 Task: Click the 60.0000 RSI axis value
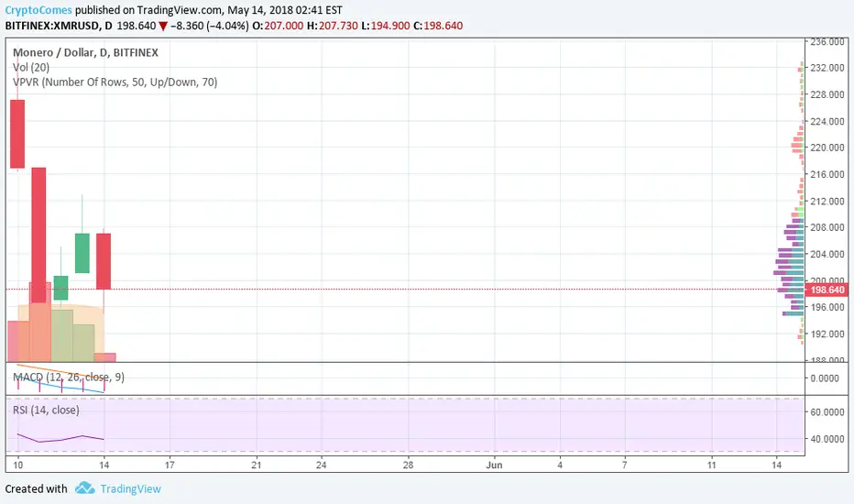(827, 412)
